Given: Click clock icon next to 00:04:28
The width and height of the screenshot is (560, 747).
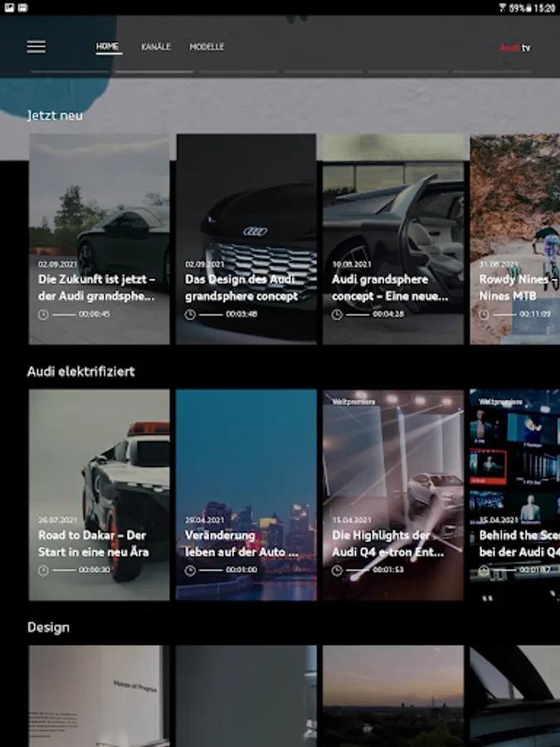Looking at the screenshot, I should pos(337,315).
